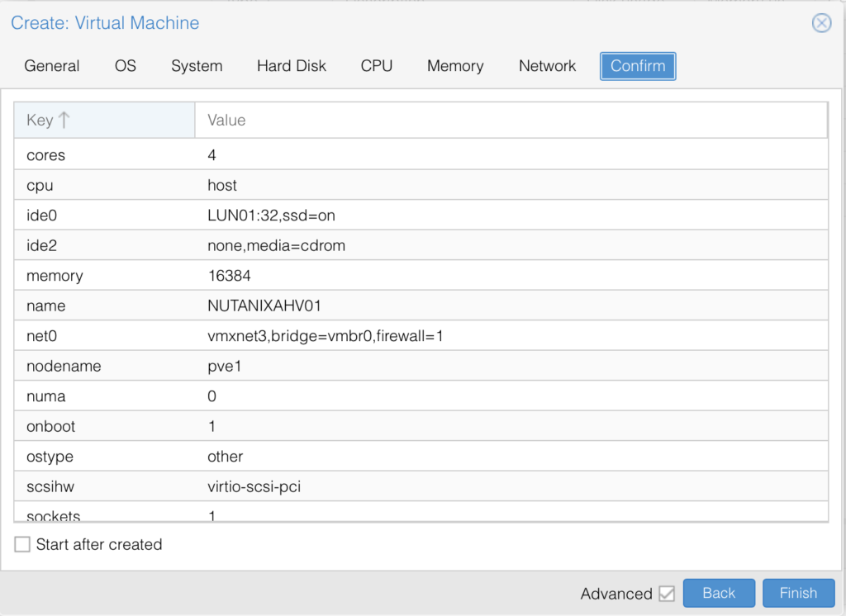This screenshot has width=846, height=616.
Task: Close the Create Virtual Machine dialog
Action: (x=821, y=22)
